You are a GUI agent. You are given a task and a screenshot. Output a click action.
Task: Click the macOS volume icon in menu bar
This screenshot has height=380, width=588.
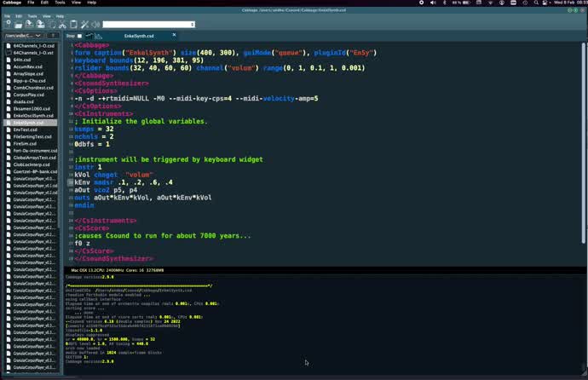coord(433,3)
